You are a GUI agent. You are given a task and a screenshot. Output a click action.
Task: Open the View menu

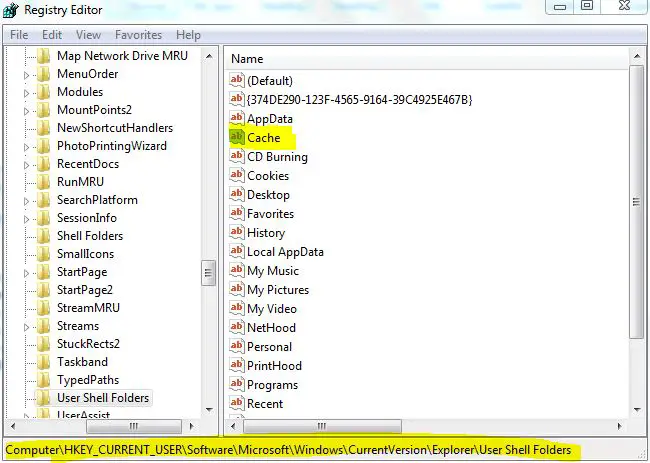click(x=88, y=35)
